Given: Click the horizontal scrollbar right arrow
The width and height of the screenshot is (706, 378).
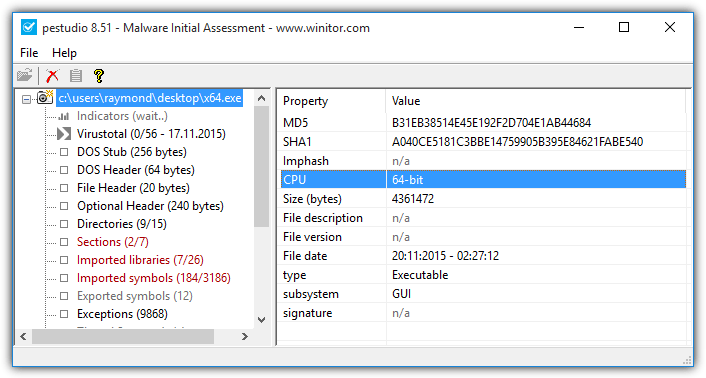Looking at the screenshot, I should [244, 336].
